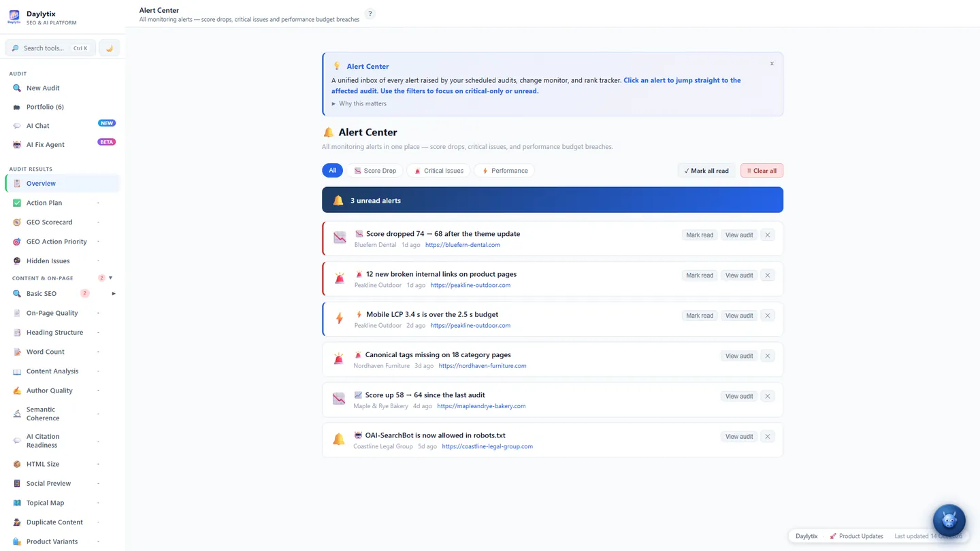Dismiss the Canonical tags missing alert
The image size is (980, 551).
tap(768, 356)
